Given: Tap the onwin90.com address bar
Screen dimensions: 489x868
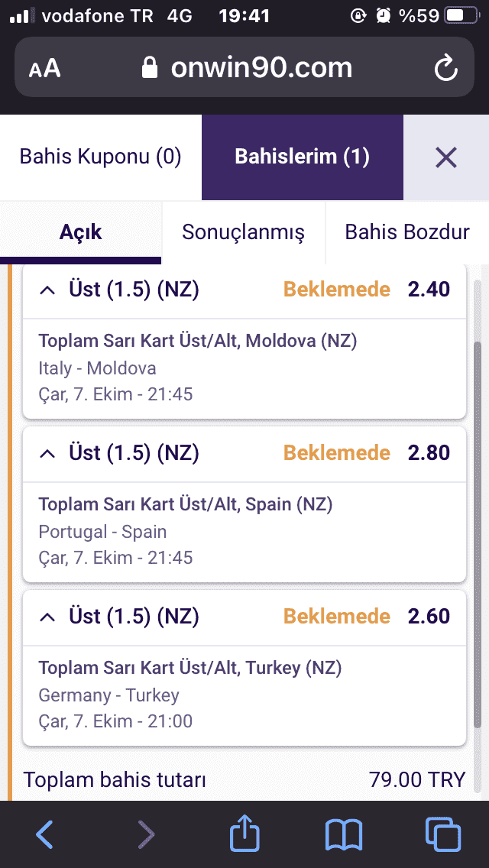Looking at the screenshot, I should pos(244,67).
